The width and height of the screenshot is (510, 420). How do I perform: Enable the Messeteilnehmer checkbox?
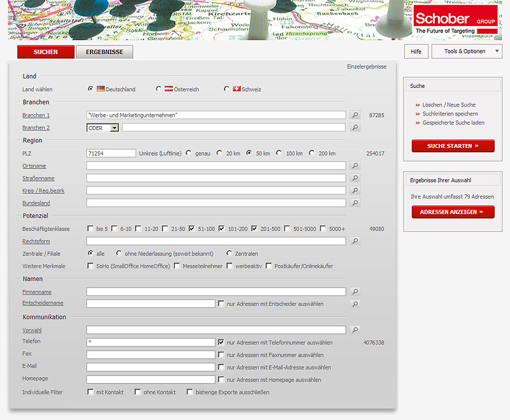177,266
